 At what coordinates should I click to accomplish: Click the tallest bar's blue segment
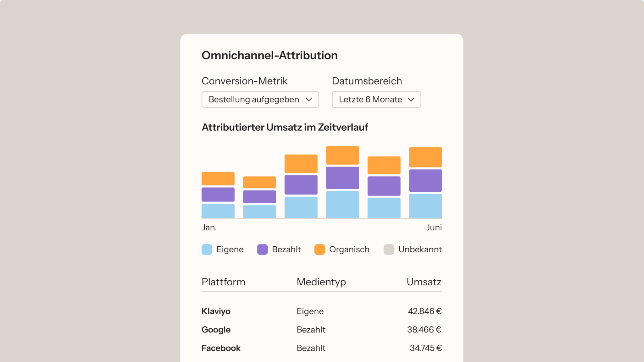click(x=342, y=205)
